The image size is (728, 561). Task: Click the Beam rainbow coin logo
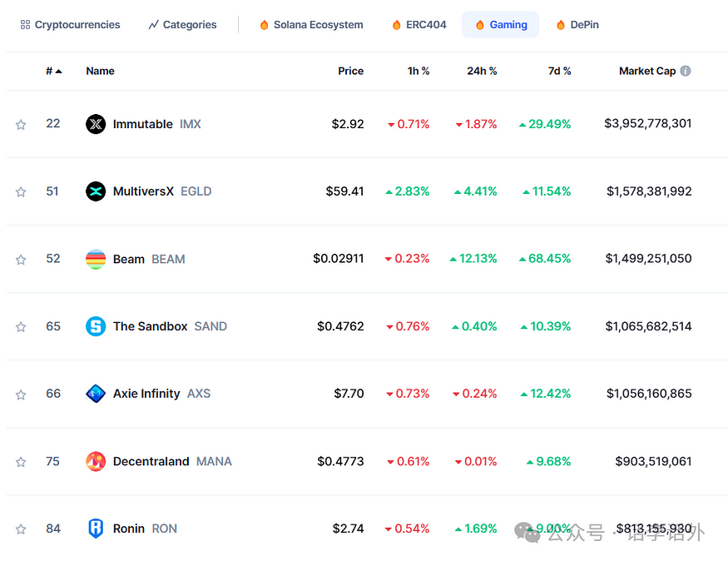96,258
